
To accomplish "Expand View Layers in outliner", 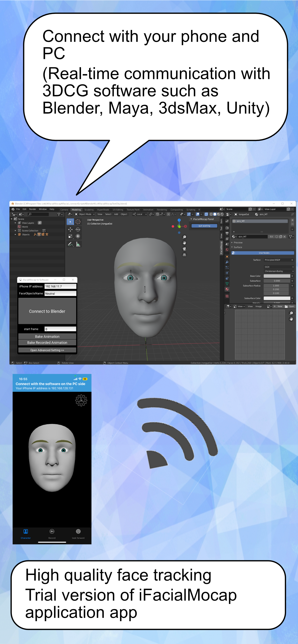I will 15,223.
